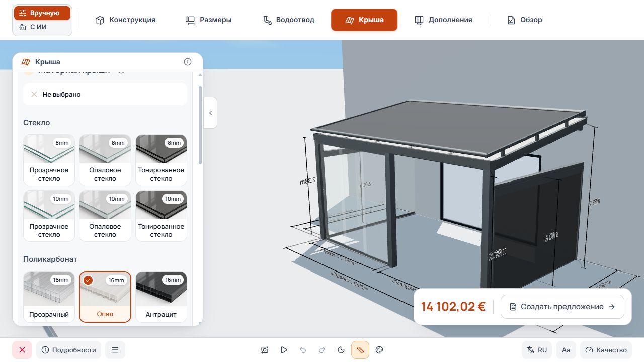
Task: Open Подробности details button
Action: (x=68, y=350)
